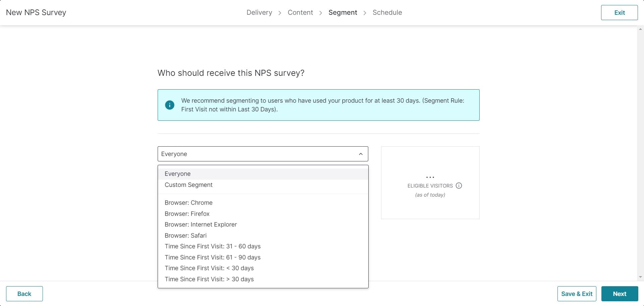Select 'Time Since First Visit: > 30 days'
Screen dimensions: 644x306
[209, 279]
